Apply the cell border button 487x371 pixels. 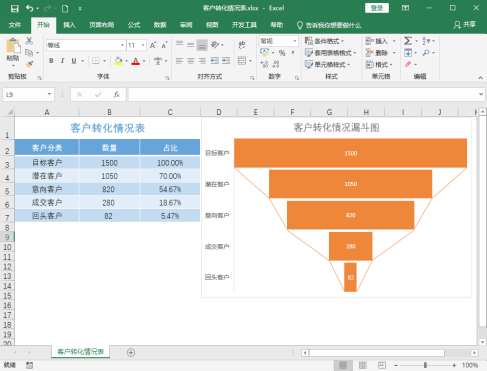tap(96, 61)
